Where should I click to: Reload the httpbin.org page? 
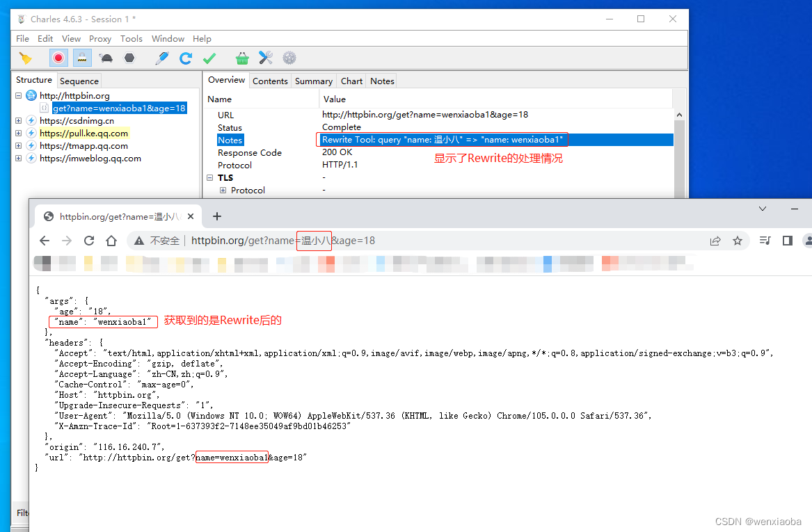tap(89, 241)
